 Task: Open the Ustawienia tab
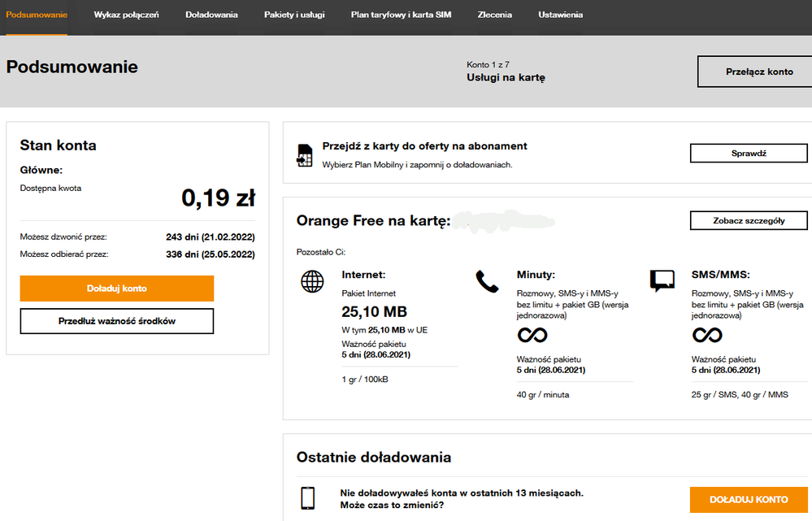point(560,15)
